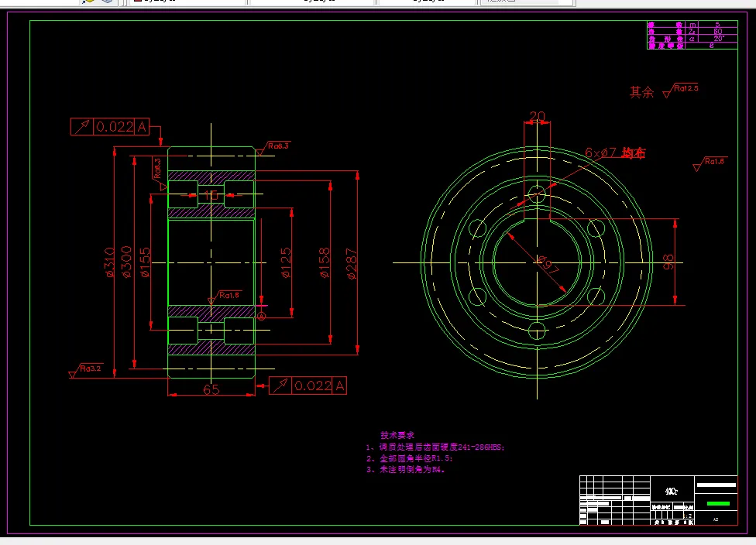Viewport: 756px width, 545px height.
Task: Pick the ø125 dimension text
Action: click(x=287, y=262)
